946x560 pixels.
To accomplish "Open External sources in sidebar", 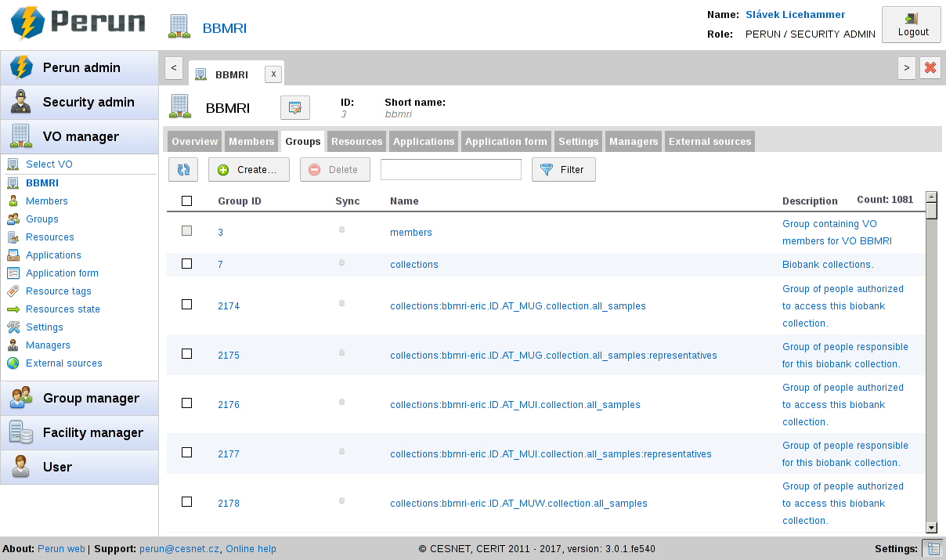I will (64, 363).
